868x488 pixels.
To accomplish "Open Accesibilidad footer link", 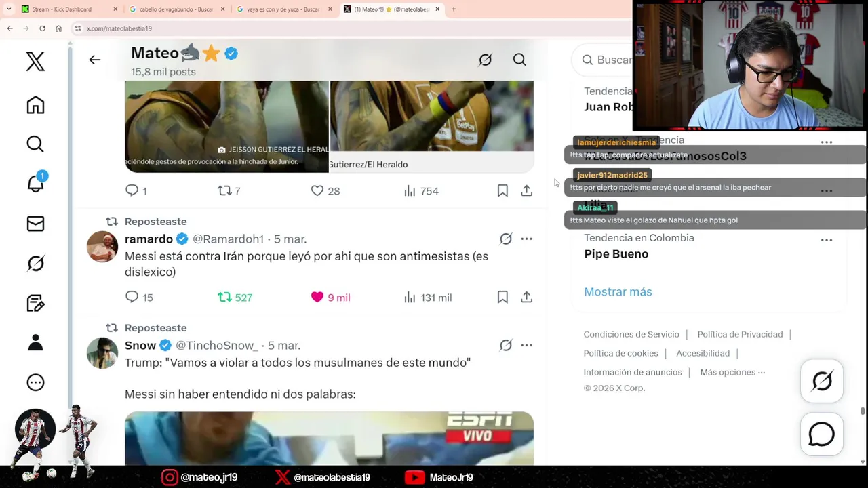I will pos(703,353).
